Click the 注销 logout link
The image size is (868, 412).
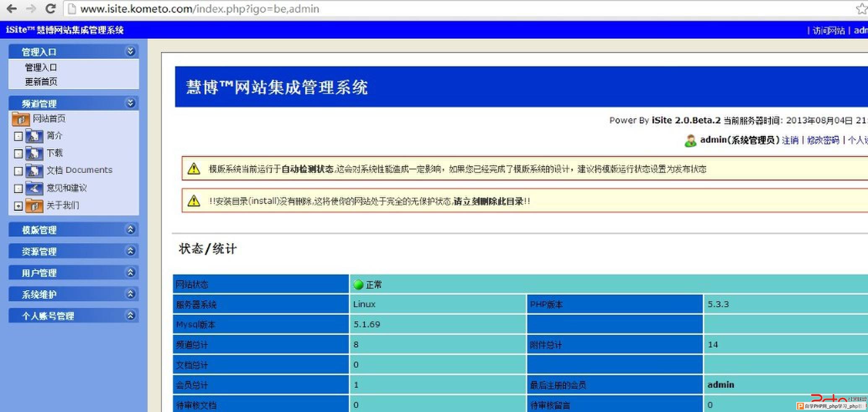tap(790, 140)
